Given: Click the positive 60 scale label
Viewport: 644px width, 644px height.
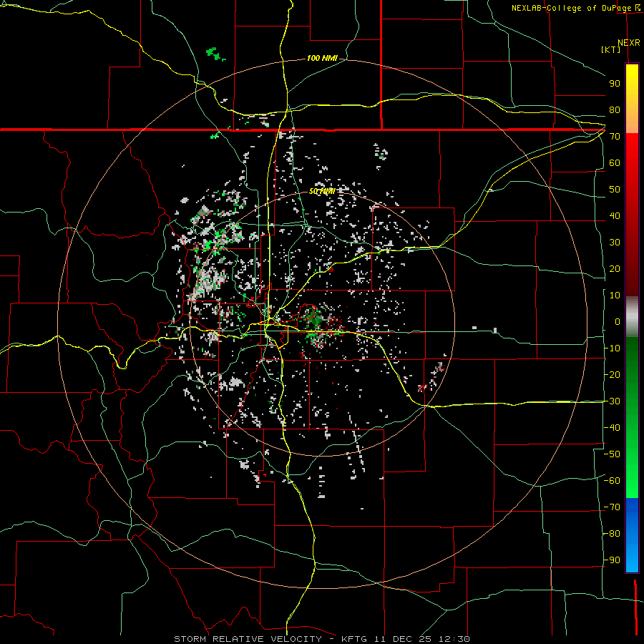Looking at the screenshot, I should click(x=615, y=163).
